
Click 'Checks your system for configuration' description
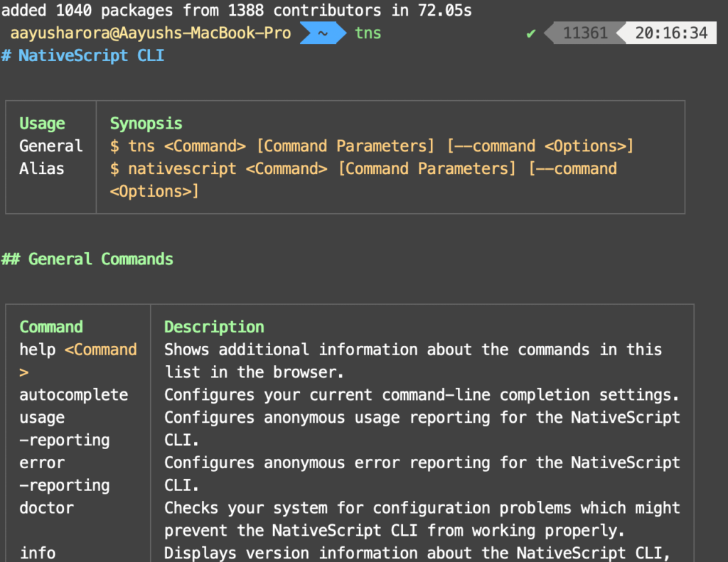pyautogui.click(x=422, y=508)
